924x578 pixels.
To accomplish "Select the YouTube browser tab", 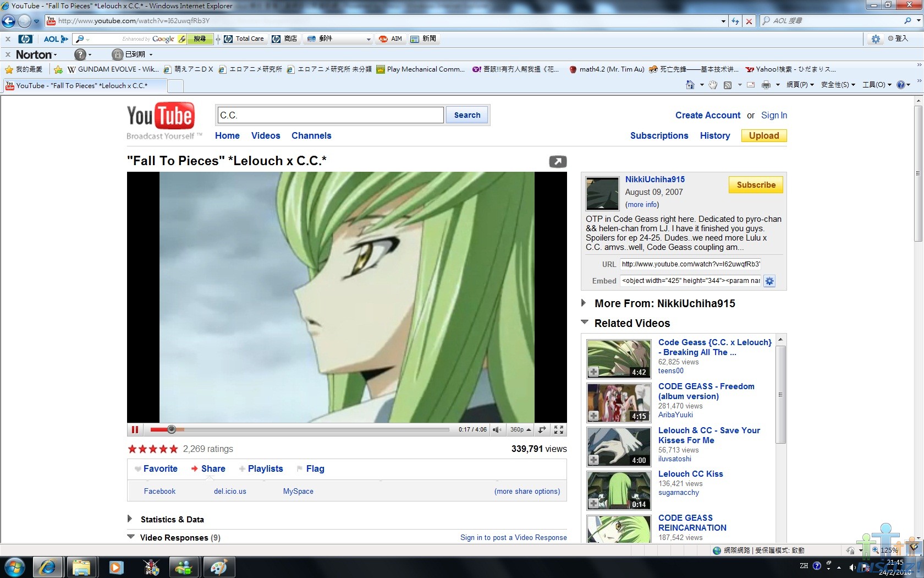I will 84,85.
